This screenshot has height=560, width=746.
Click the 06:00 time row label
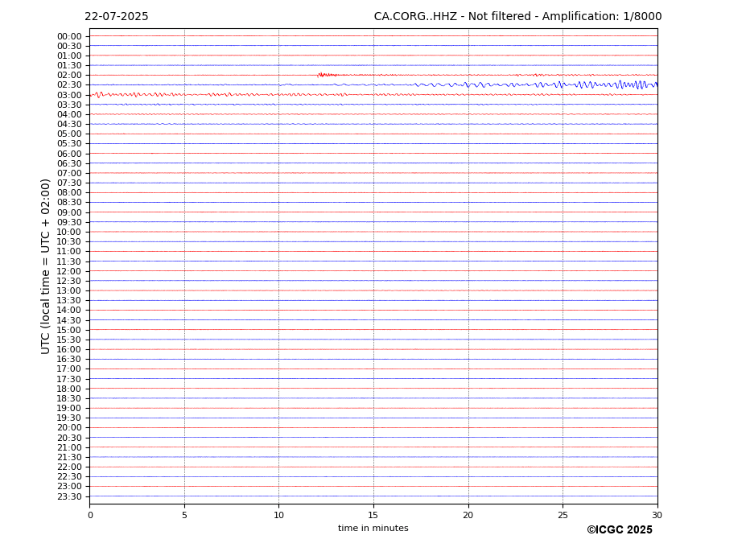coord(69,154)
